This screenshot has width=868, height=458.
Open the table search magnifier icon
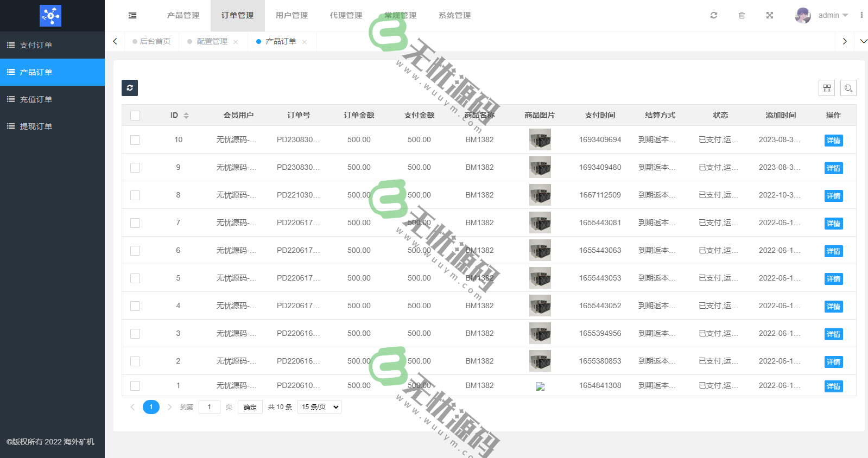click(x=848, y=88)
